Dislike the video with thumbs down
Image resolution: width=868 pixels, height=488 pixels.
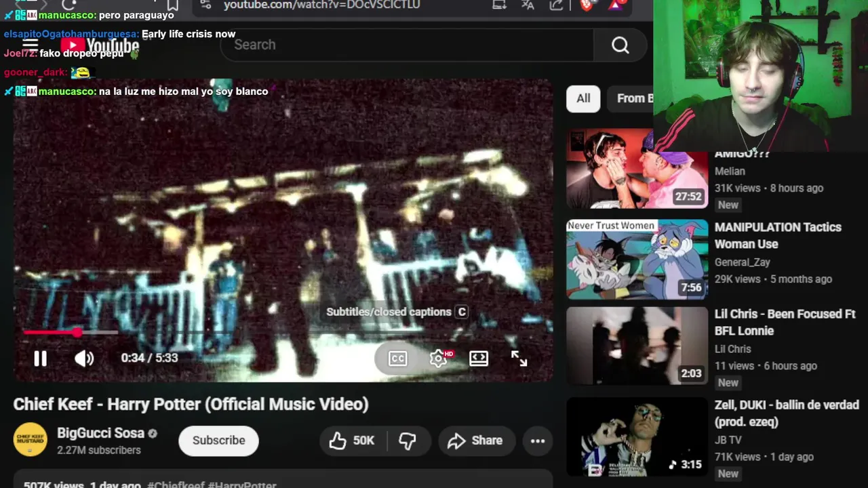click(x=408, y=441)
